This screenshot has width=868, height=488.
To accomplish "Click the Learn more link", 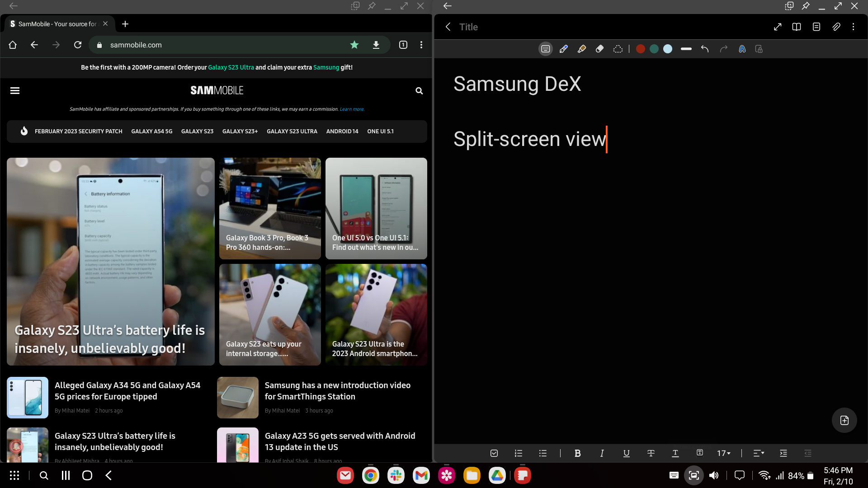I will (352, 109).
